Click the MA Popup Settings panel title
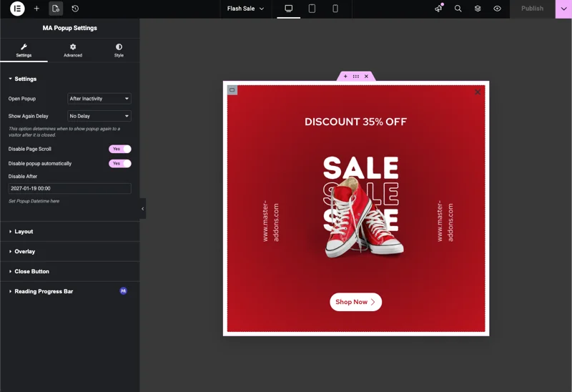Screen dimensions: 572x392 (x=69, y=28)
